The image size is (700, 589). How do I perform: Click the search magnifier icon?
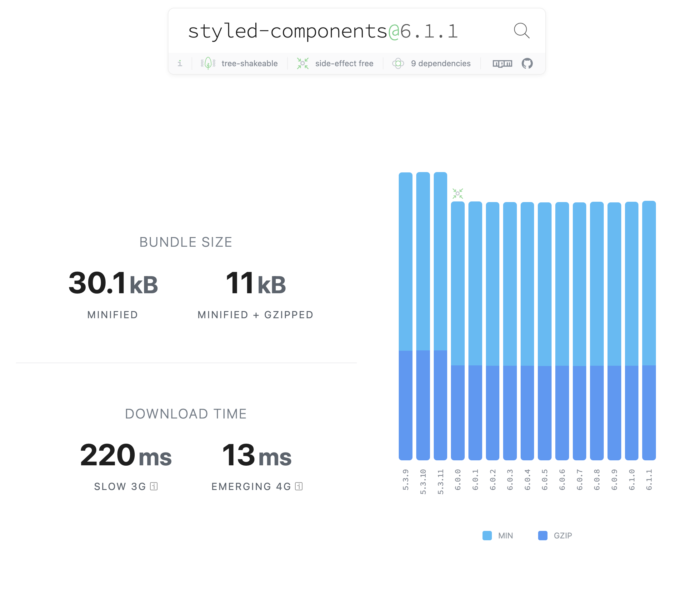pyautogui.click(x=521, y=31)
